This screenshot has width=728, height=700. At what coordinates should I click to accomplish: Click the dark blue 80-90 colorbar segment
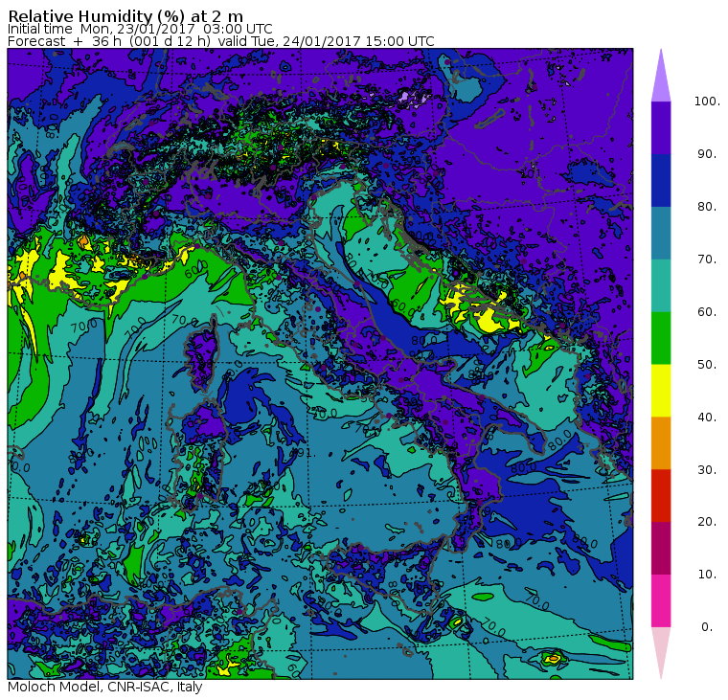661,180
